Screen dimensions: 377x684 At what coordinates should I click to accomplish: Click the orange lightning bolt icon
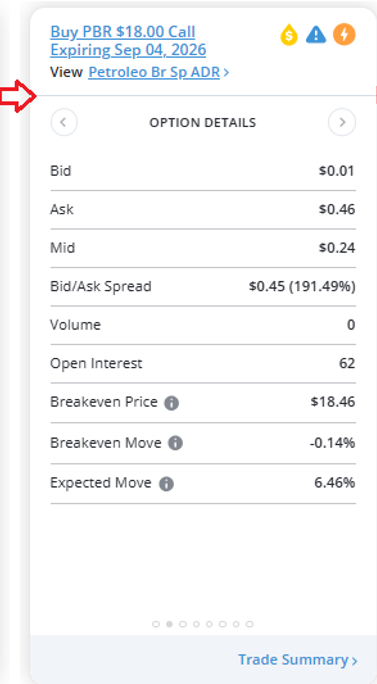pos(344,34)
